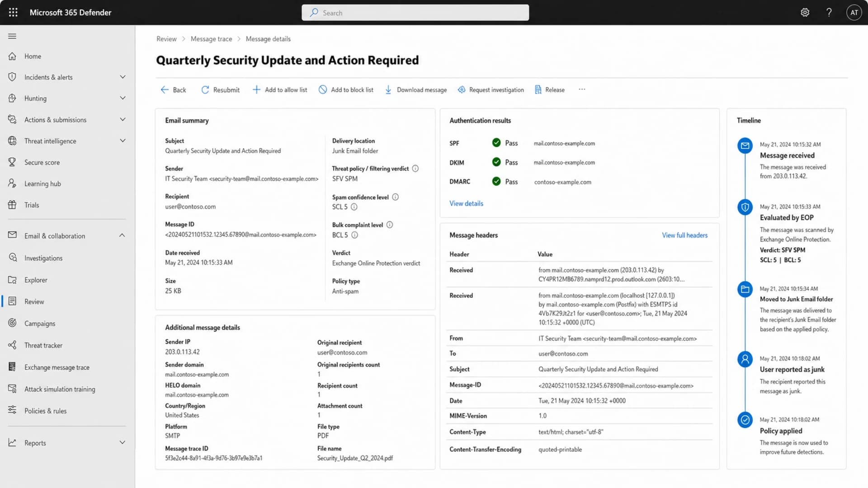Collapse Email & collaboration chevron
This screenshot has width=868, height=488.
[x=122, y=235]
